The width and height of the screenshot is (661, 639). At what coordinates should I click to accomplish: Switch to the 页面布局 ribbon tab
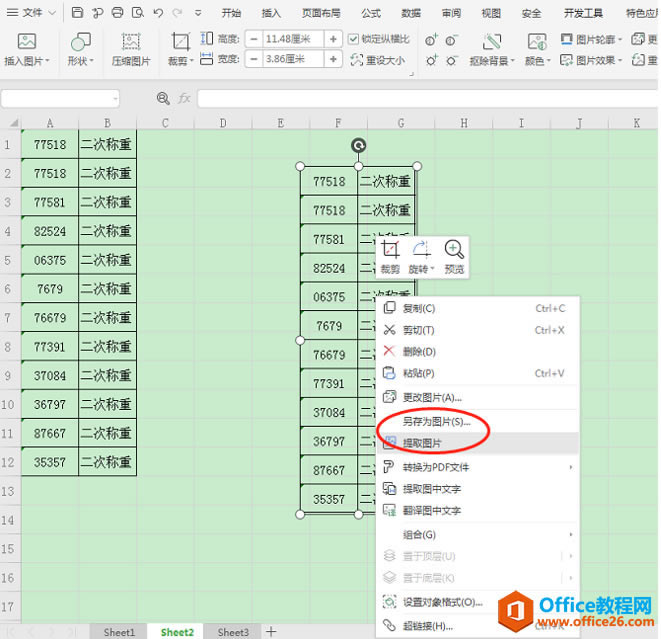click(321, 13)
